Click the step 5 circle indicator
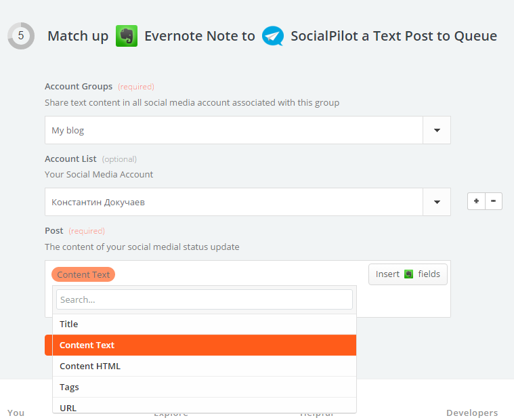 point(21,36)
